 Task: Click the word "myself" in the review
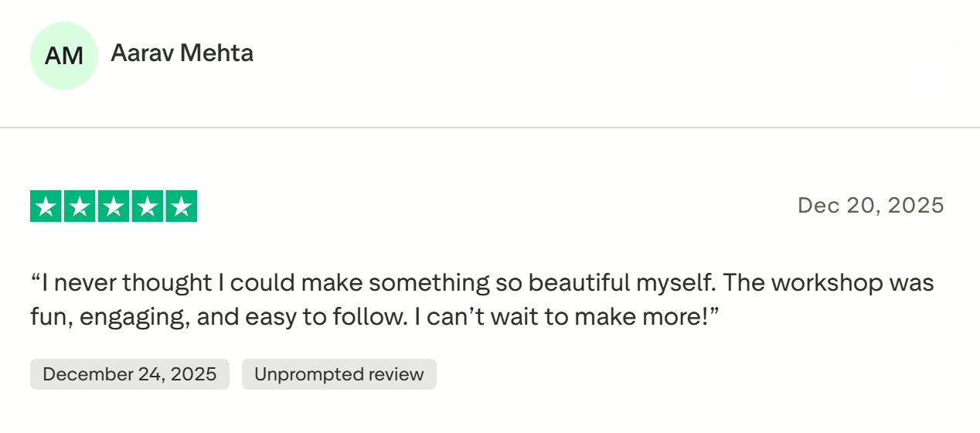(x=673, y=283)
